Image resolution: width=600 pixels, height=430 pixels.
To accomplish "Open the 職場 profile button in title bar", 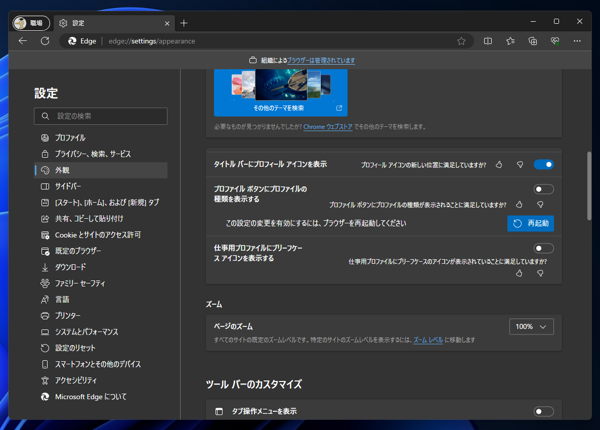I will pyautogui.click(x=30, y=22).
